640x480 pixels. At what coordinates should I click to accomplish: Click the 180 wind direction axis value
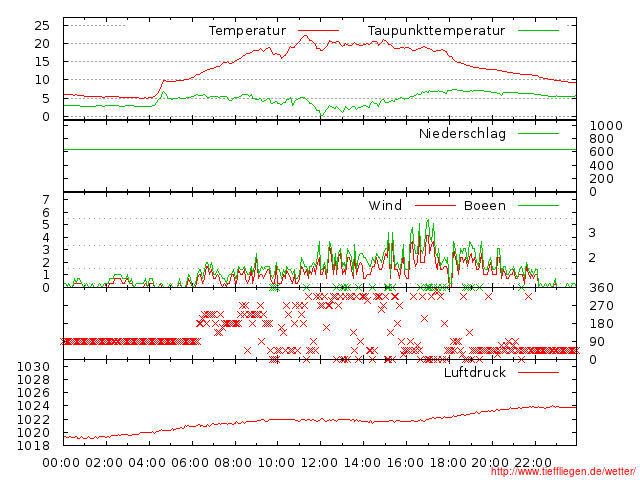[601, 324]
